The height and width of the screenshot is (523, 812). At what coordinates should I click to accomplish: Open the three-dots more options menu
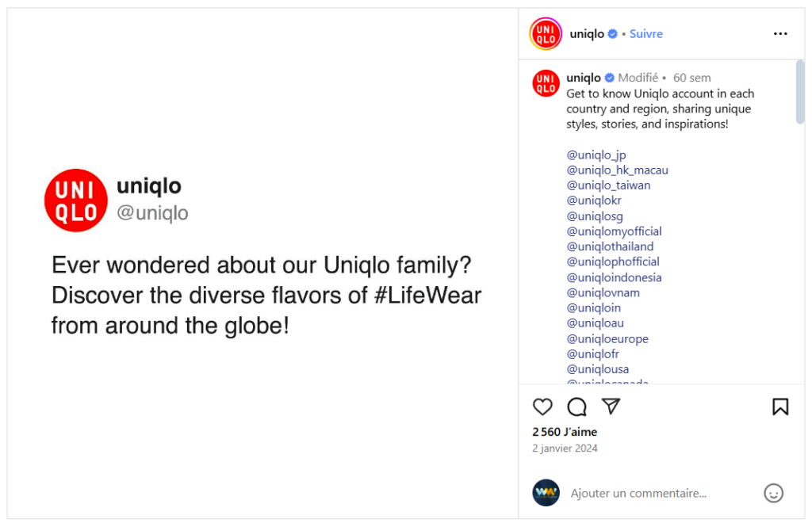click(x=780, y=34)
